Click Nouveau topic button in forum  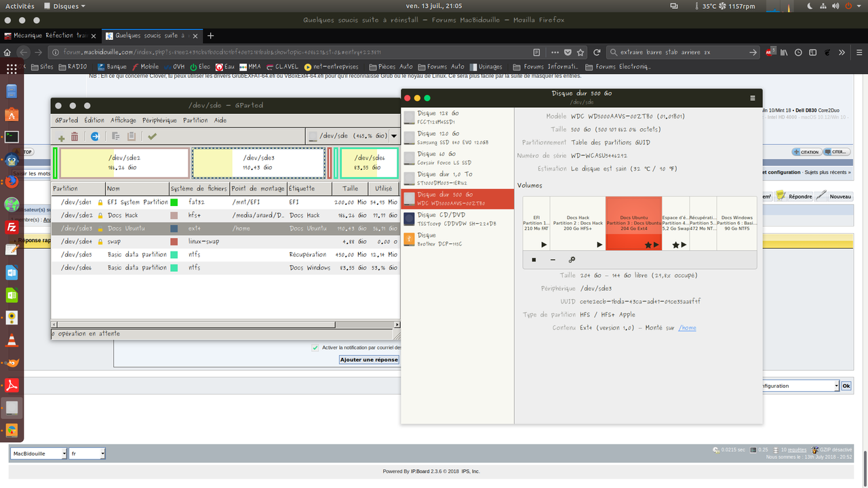point(834,197)
